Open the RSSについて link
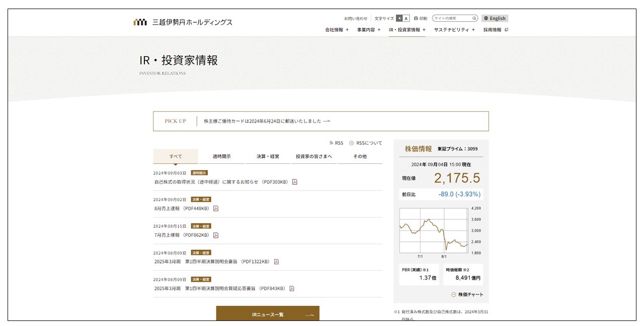644x326 pixels. coord(366,143)
